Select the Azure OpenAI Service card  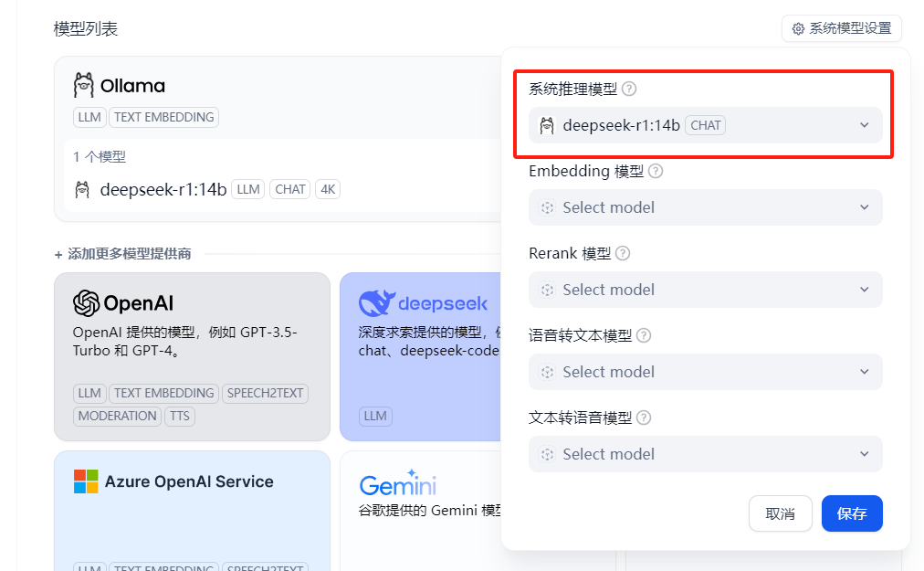(192, 511)
